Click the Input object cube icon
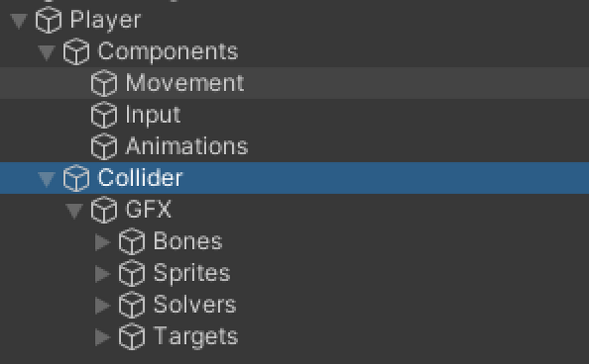The image size is (589, 364). pyautogui.click(x=104, y=115)
